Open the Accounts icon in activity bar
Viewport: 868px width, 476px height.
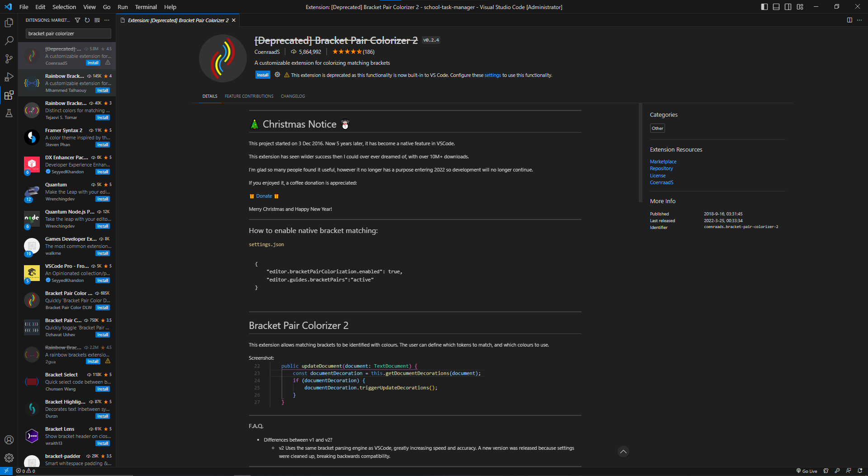9,440
